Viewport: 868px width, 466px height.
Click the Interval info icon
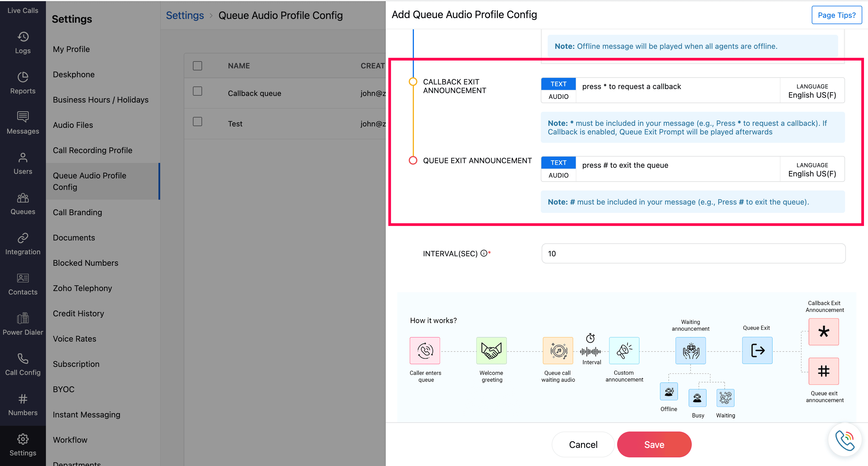(x=484, y=253)
